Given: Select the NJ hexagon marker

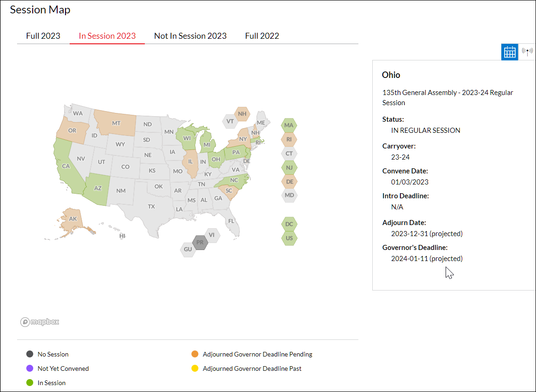Looking at the screenshot, I should pyautogui.click(x=289, y=167).
